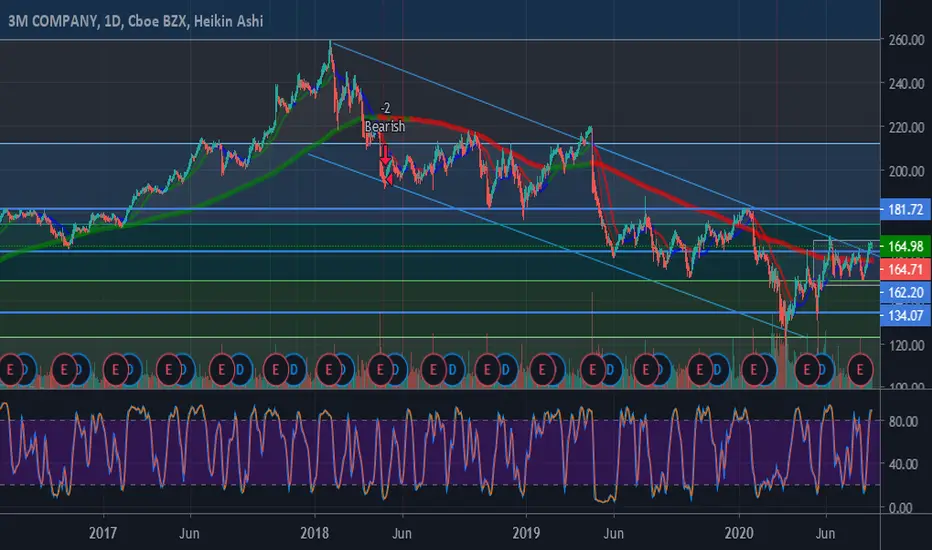Click 'Heikin Ashi' chart style in title
Image resolution: width=932 pixels, height=550 pixels.
228,21
